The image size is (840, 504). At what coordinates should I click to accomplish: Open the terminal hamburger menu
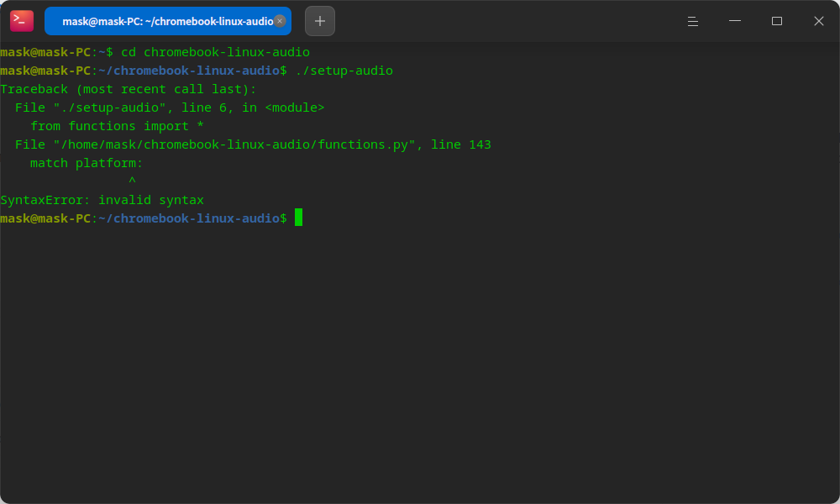(693, 22)
